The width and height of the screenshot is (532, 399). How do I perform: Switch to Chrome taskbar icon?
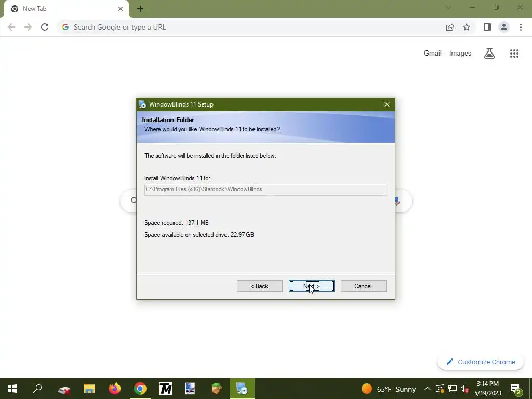coord(140,389)
